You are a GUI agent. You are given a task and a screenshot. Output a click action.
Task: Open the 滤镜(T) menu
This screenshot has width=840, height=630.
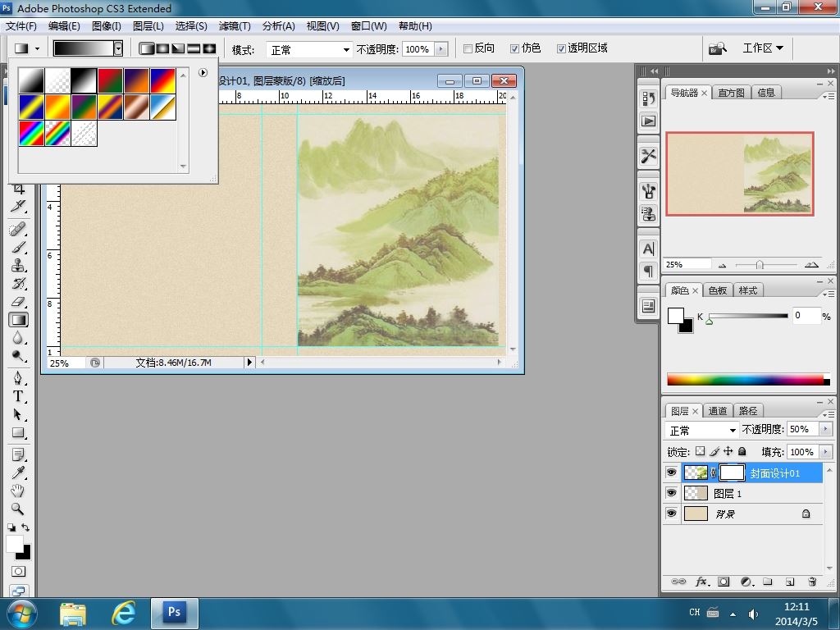235,26
